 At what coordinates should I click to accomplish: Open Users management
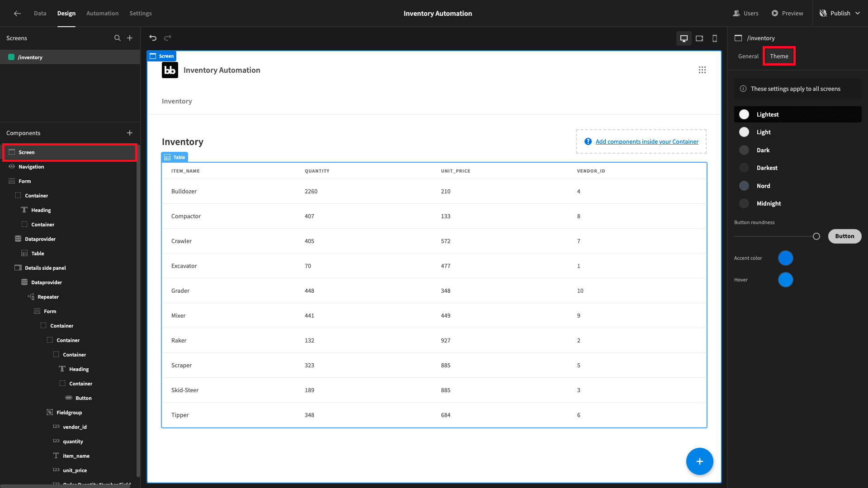[745, 13]
